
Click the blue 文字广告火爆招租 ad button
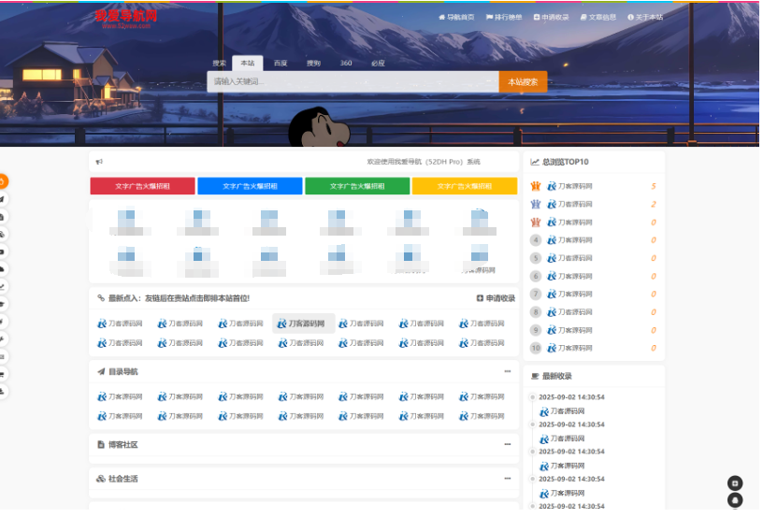click(x=250, y=186)
